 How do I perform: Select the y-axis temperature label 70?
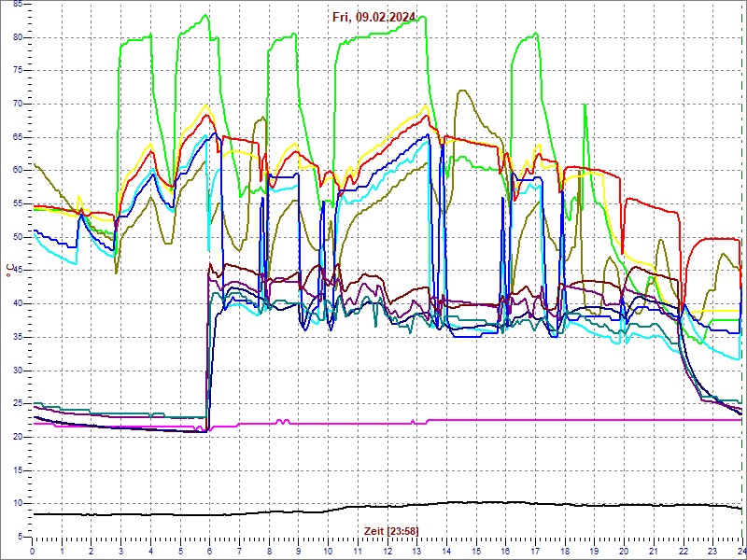pos(19,104)
